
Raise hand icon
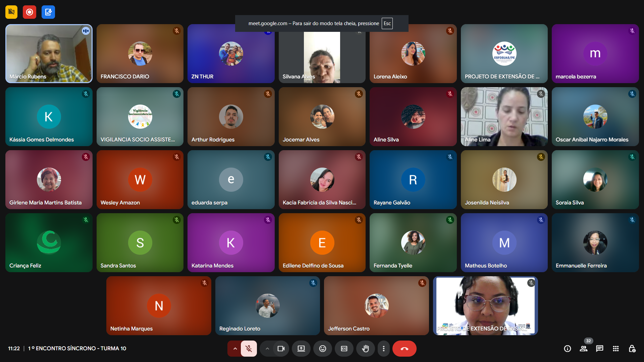[366, 349]
